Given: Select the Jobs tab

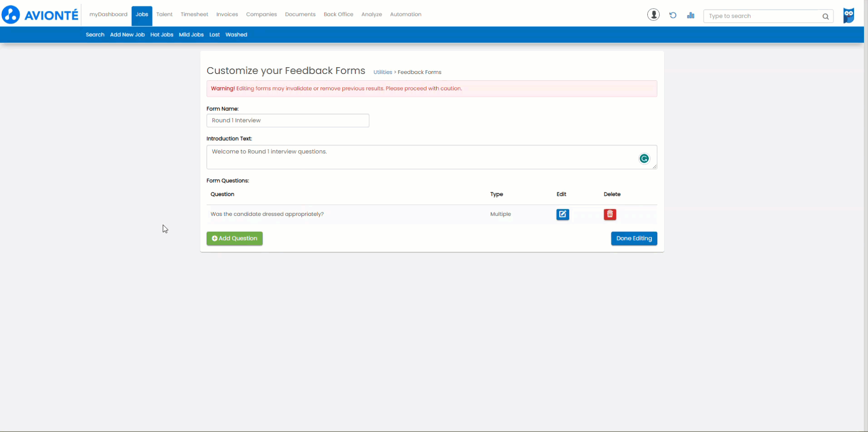Looking at the screenshot, I should tap(142, 15).
